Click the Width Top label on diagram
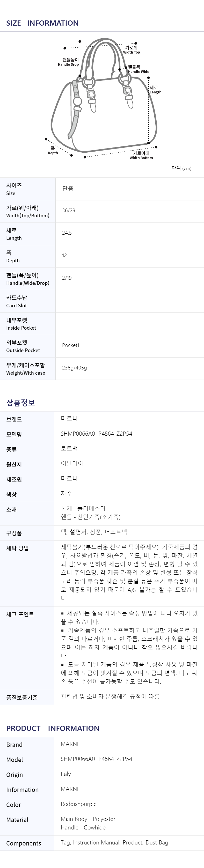This screenshot has width=204, height=868. pos(132,50)
